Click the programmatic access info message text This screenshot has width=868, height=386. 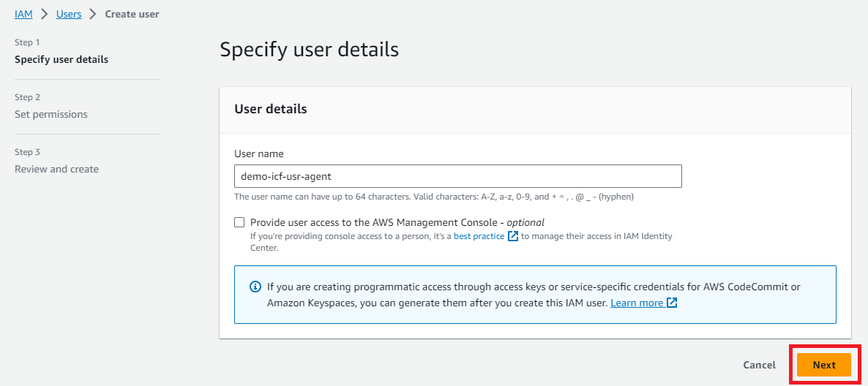534,295
